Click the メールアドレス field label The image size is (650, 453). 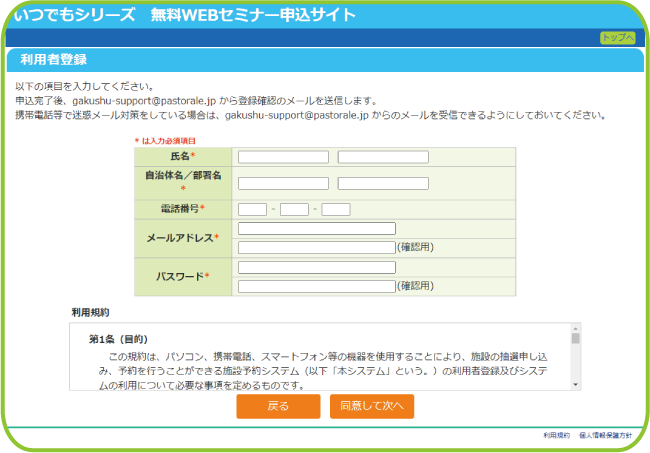coord(183,238)
